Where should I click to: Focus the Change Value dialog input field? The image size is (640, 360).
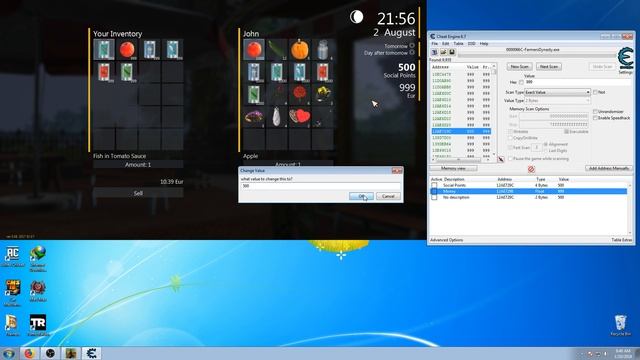(320, 186)
